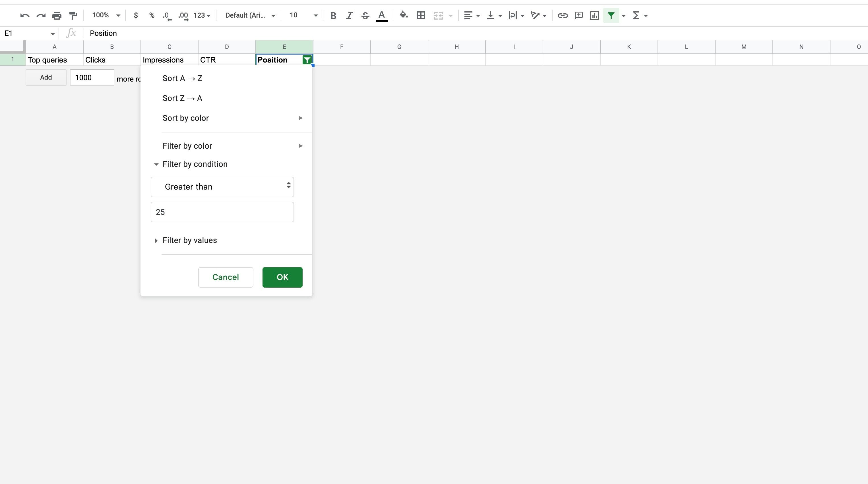
Task: Select the Impressions cell
Action: (170, 60)
